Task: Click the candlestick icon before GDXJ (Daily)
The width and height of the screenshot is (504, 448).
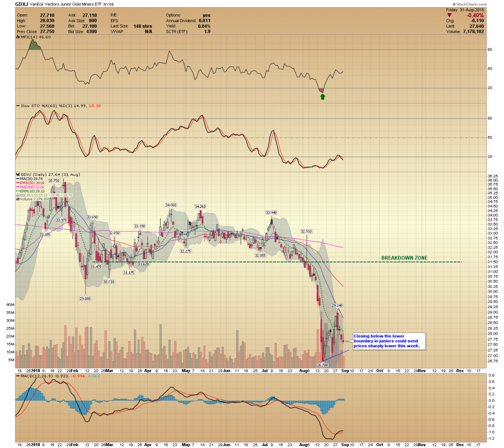Action: point(18,175)
